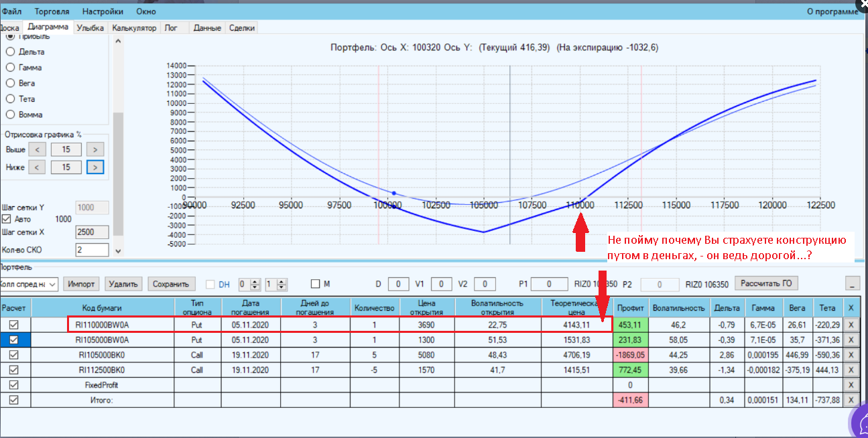The width and height of the screenshot is (868, 438).
Task: Select the Вега radio button
Action: click(x=10, y=83)
